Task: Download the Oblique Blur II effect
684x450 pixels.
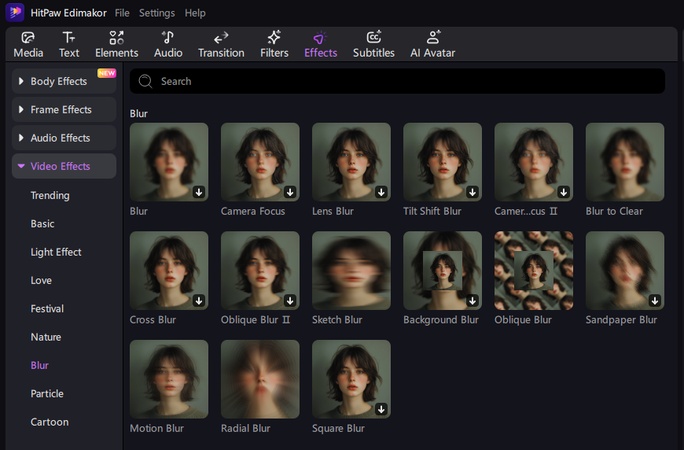Action: point(290,300)
